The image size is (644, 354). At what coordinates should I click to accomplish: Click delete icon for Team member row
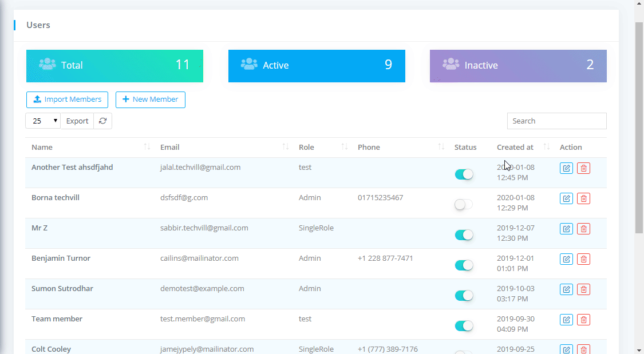click(583, 320)
